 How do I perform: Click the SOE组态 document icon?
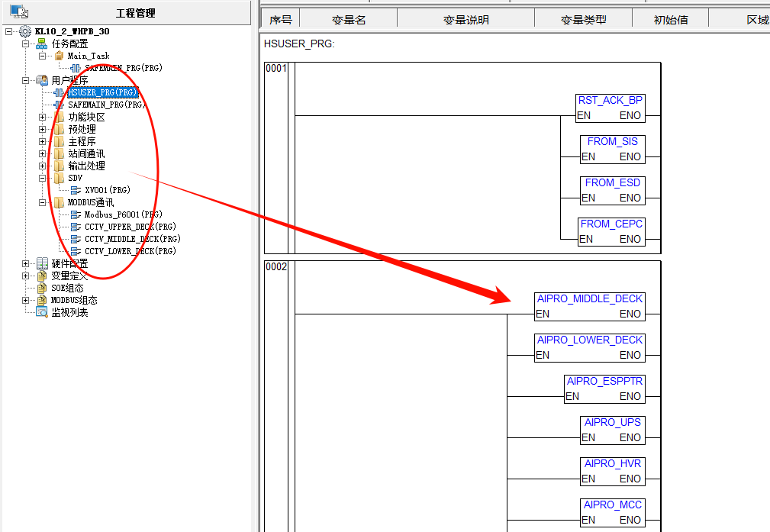[x=42, y=288]
